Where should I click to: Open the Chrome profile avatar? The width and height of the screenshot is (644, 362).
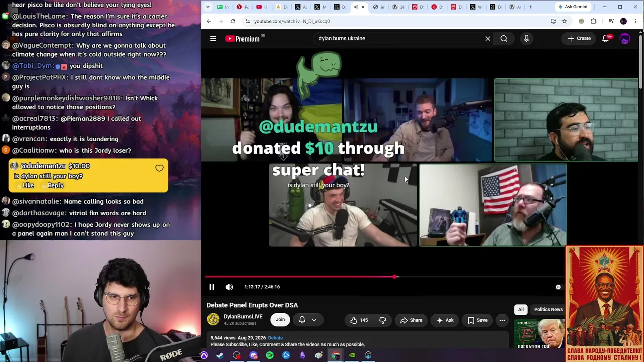(623, 21)
